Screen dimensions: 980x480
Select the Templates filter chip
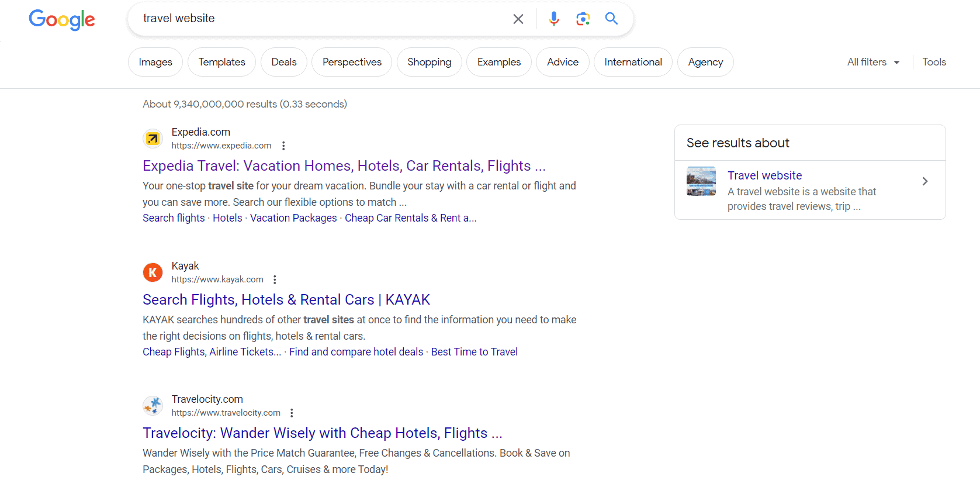point(221,62)
